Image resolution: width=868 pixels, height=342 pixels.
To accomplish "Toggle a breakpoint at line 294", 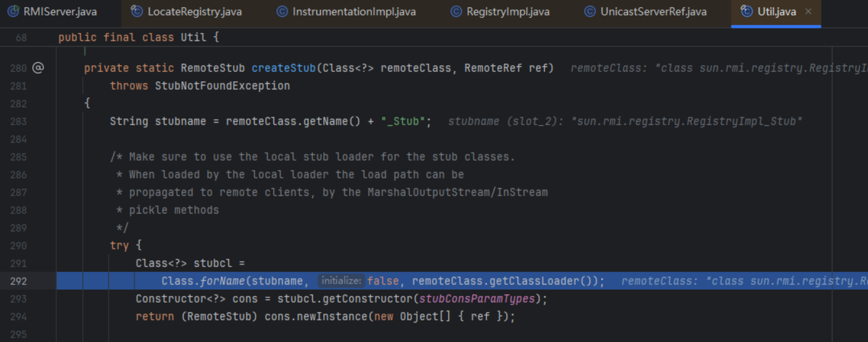I will pyautogui.click(x=18, y=317).
